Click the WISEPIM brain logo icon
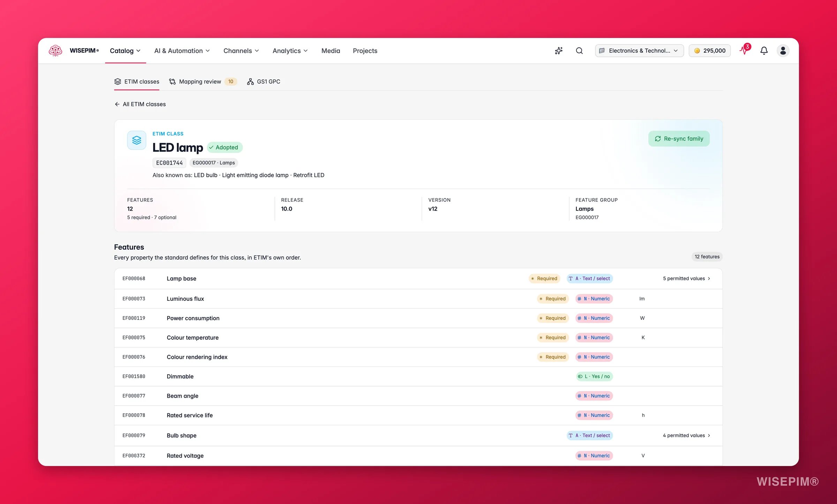Viewport: 837px width, 504px height. pos(55,51)
